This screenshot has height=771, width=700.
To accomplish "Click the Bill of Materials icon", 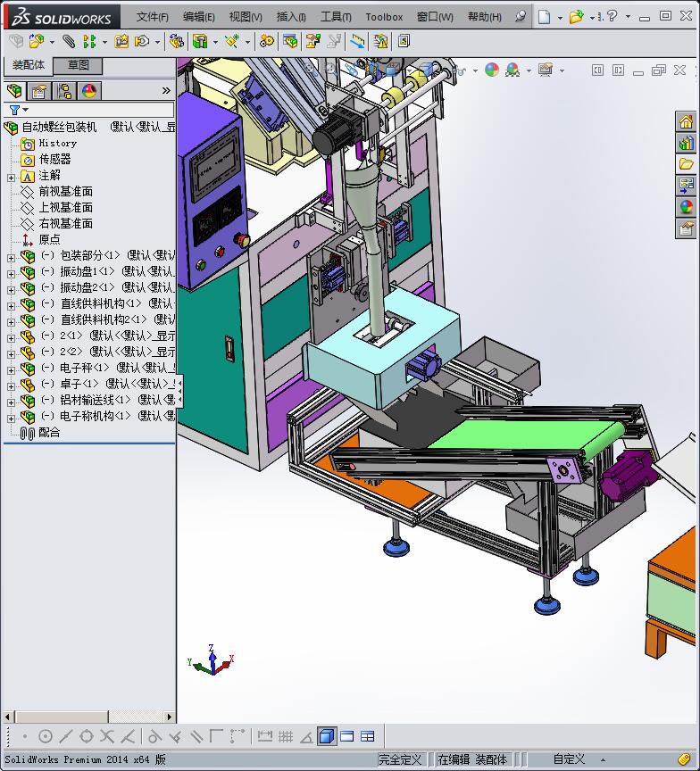I will click(290, 41).
